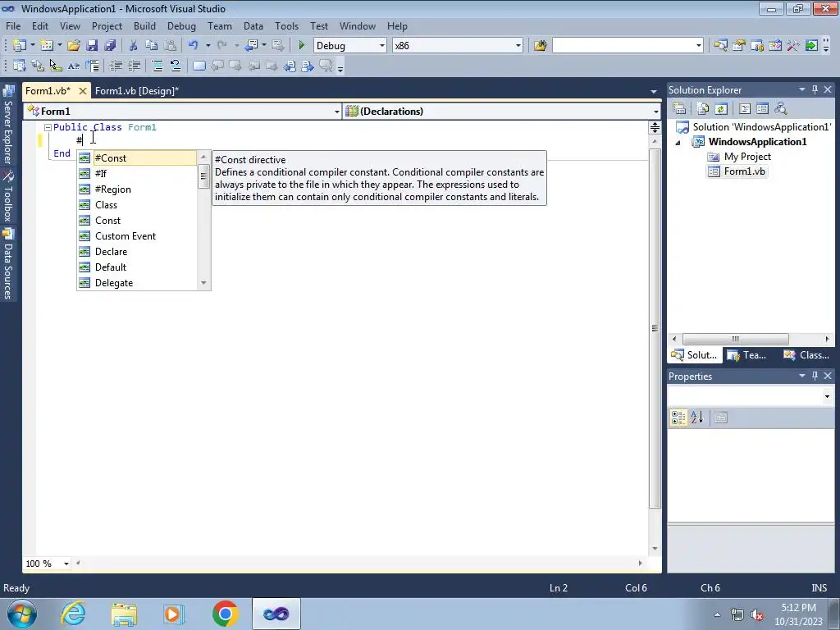Open the Toolbox side panel tab
The width and height of the screenshot is (840, 630).
click(8, 196)
